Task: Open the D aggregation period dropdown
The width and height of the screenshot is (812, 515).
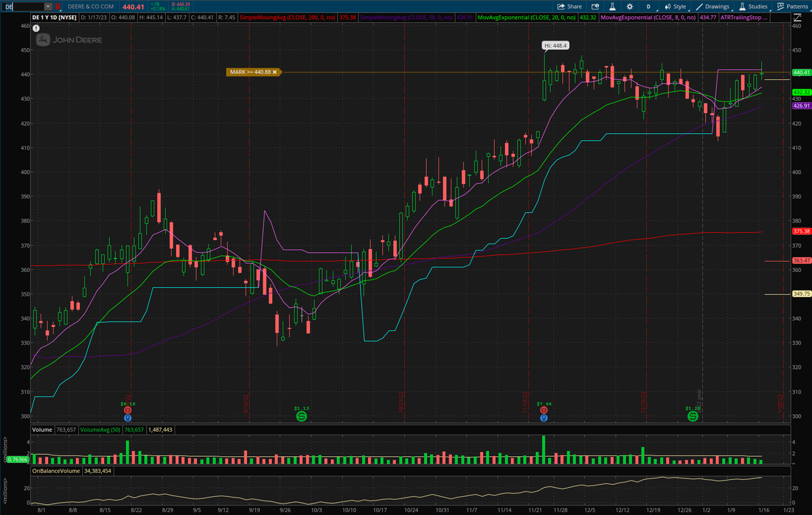Action: click(x=648, y=6)
